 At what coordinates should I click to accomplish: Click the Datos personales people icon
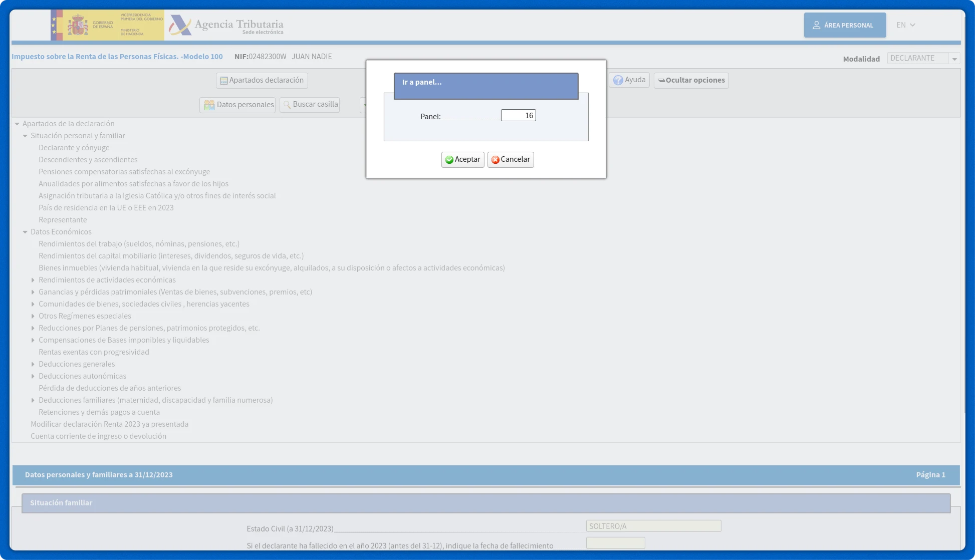(x=209, y=105)
